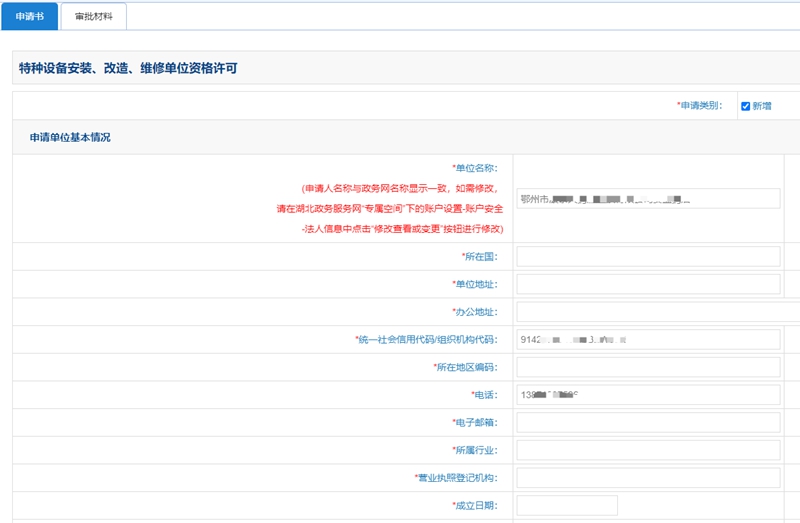800x523 pixels.
Task: Switch to the 申请书 tab
Action: tap(29, 17)
